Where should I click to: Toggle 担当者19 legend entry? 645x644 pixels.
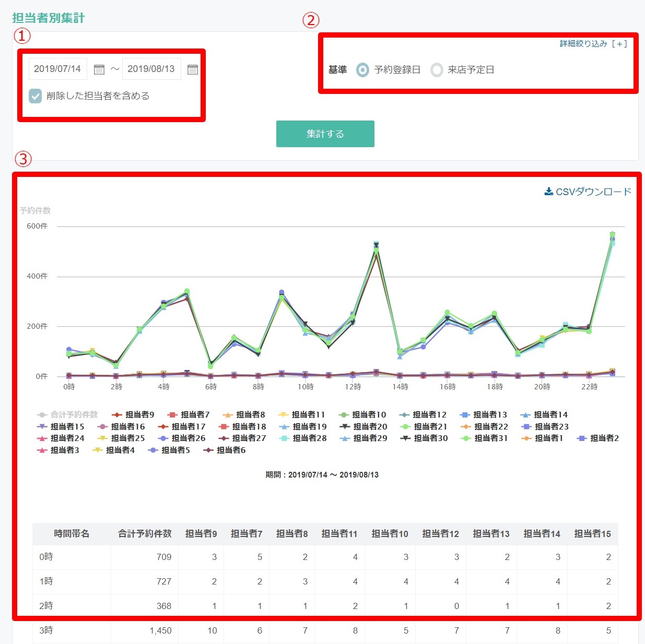[x=303, y=426]
